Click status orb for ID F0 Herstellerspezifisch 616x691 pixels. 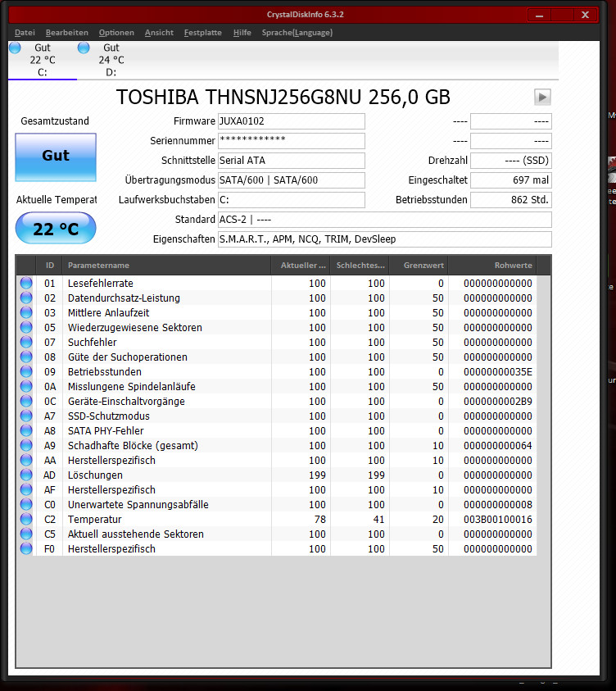point(26,548)
